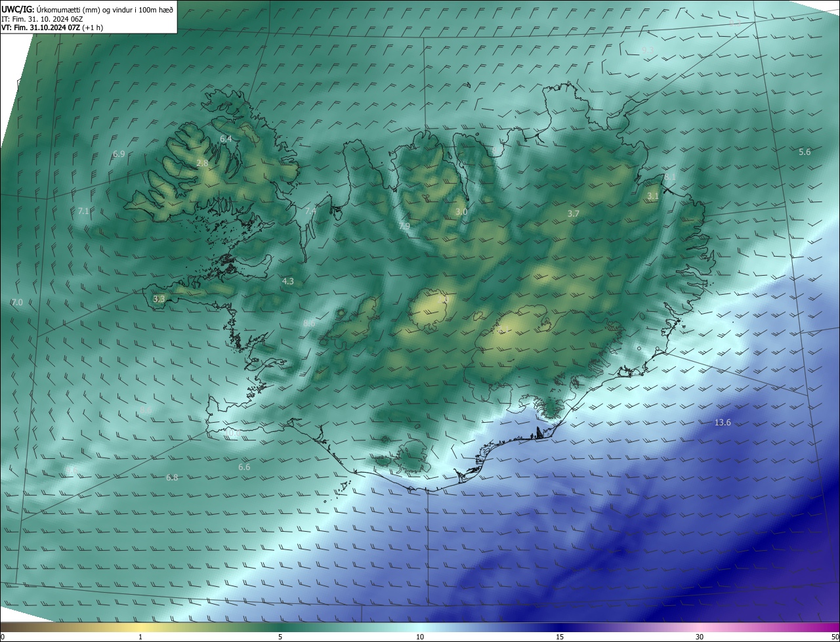Click the 7.0 value label

pos(17,303)
